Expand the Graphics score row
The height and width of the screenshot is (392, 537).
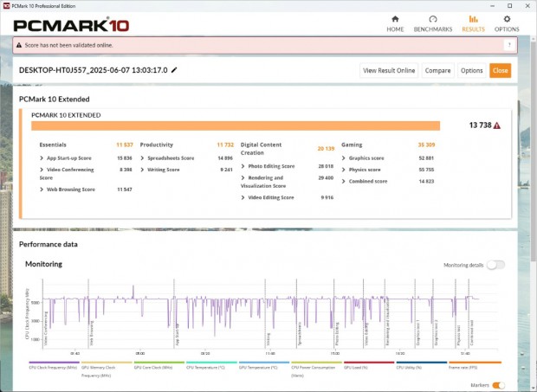pyautogui.click(x=344, y=158)
